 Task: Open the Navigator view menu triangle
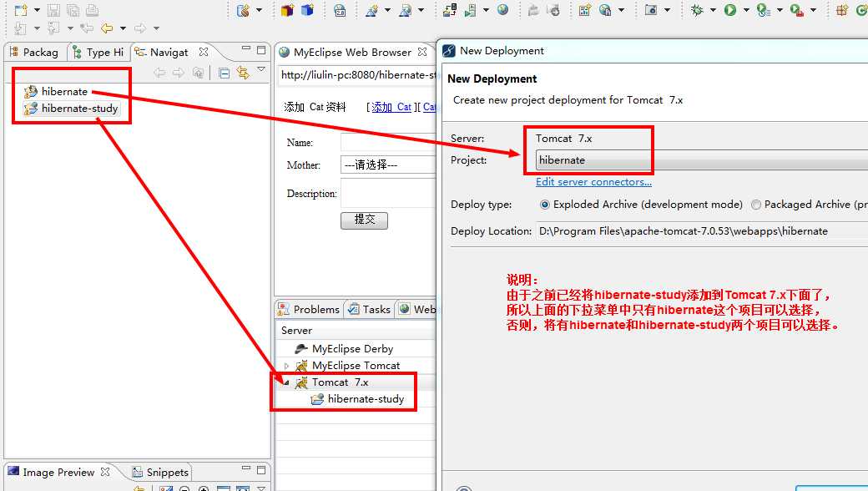point(261,69)
